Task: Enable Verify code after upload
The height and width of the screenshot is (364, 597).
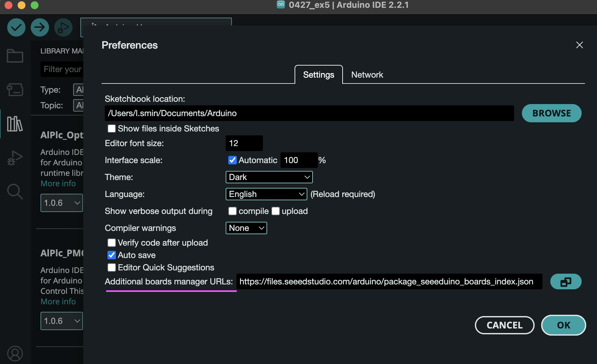Action: (x=112, y=243)
